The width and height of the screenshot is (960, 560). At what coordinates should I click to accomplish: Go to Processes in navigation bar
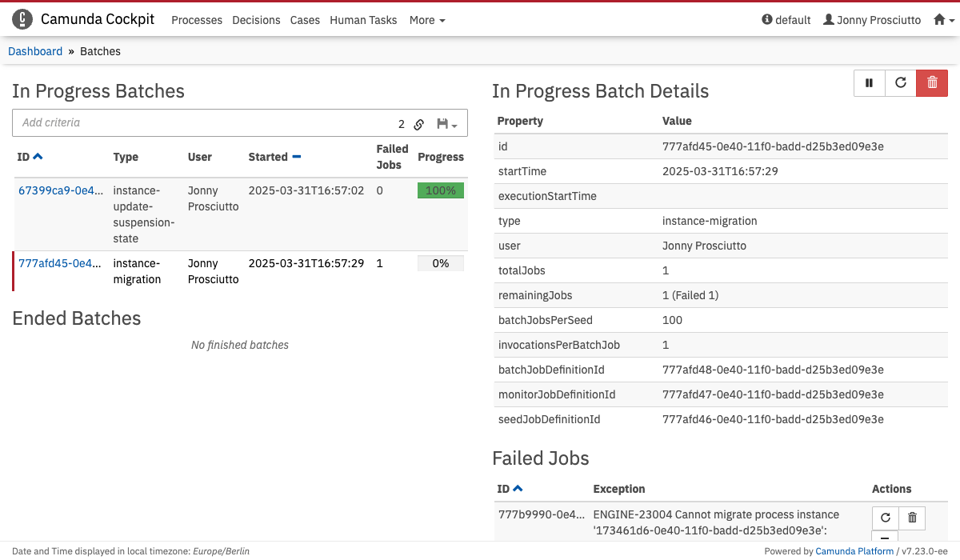[x=197, y=20]
